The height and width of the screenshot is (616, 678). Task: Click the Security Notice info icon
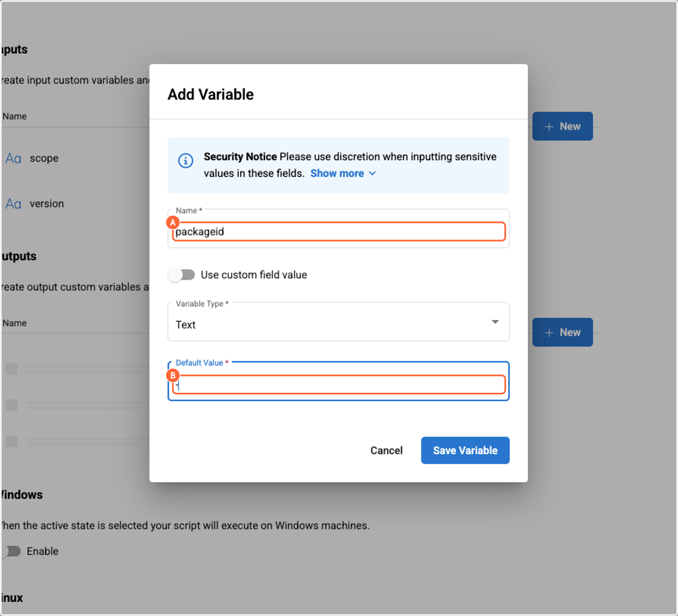185,160
